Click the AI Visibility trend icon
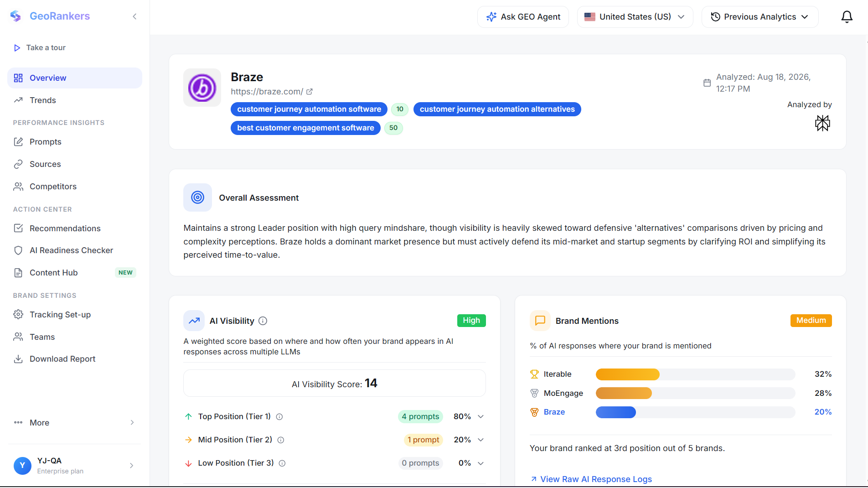The width and height of the screenshot is (868, 488). pos(194,321)
